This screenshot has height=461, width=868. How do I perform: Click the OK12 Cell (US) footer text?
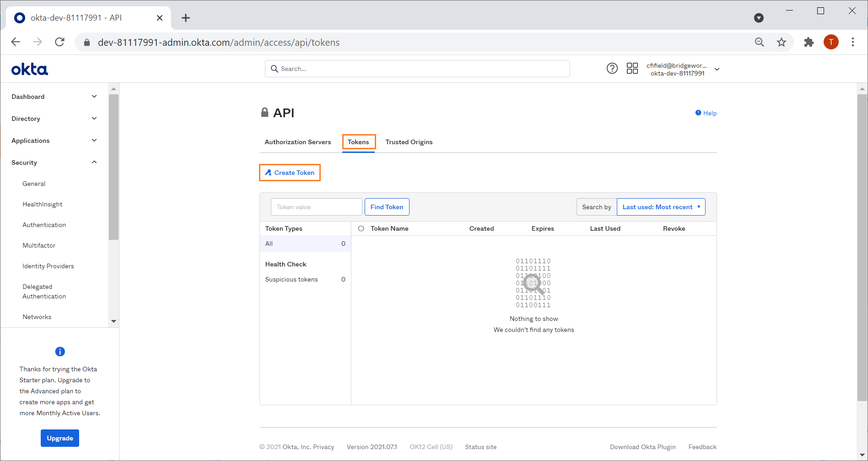coord(431,447)
